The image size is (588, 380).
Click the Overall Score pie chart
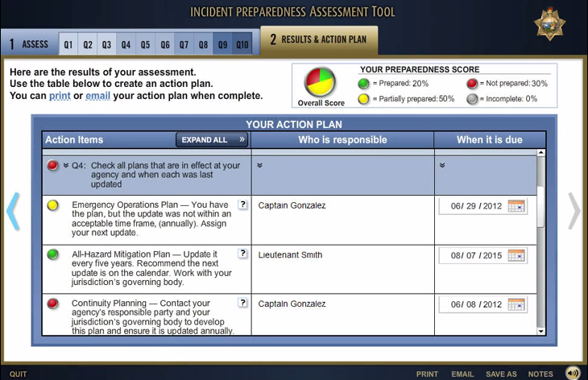pyautogui.click(x=319, y=82)
